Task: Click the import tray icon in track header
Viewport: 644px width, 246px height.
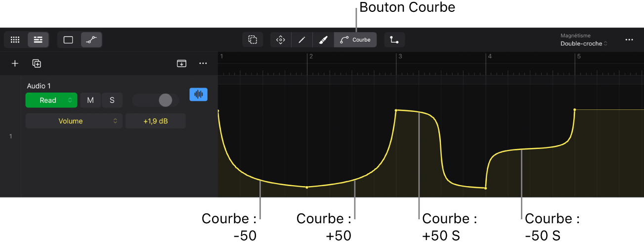Action: (x=182, y=63)
